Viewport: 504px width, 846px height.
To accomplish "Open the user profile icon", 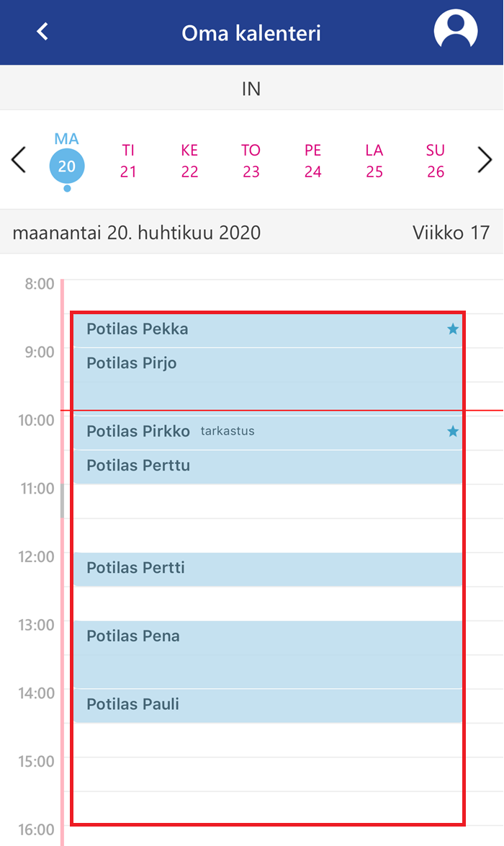I will point(456,30).
